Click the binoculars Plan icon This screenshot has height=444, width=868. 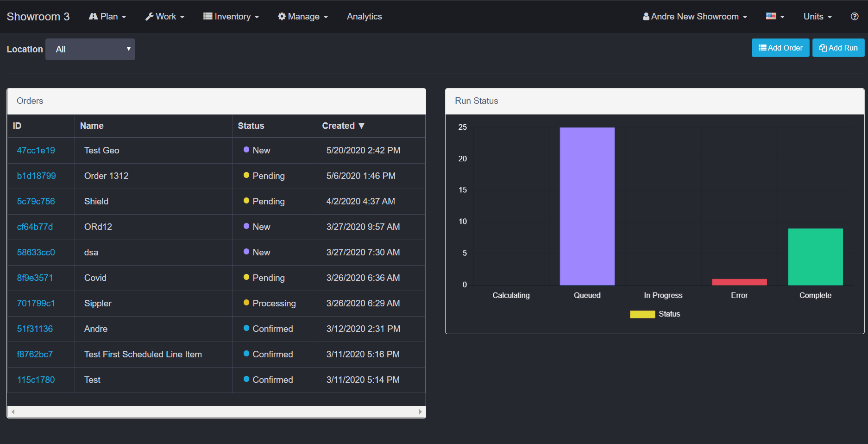pos(93,16)
